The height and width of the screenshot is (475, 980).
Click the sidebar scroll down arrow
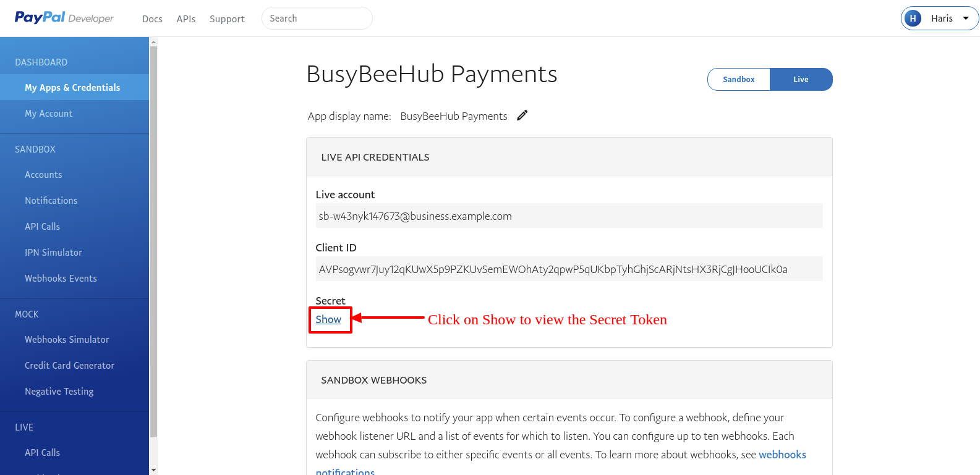point(154,471)
